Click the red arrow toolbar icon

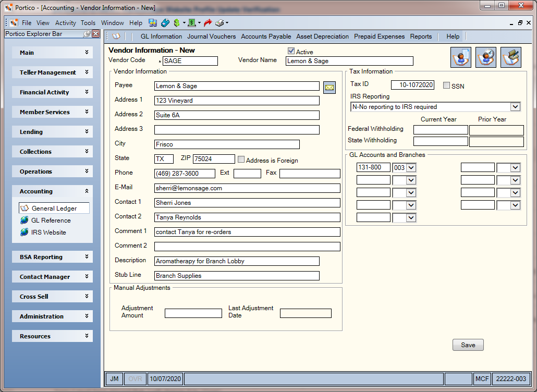coord(208,23)
